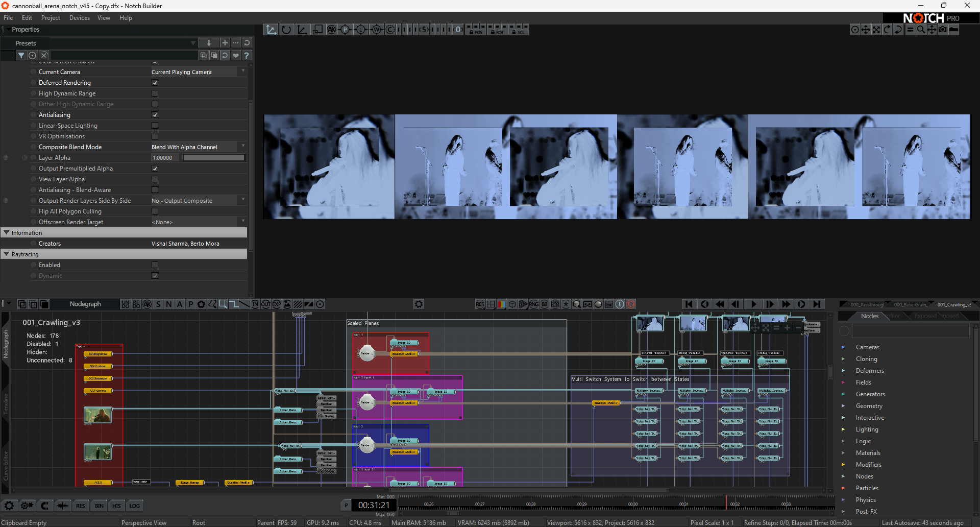980x527 pixels.
Task: Open Output Render Layers Side By Side dropdown
Action: pyautogui.click(x=198, y=201)
